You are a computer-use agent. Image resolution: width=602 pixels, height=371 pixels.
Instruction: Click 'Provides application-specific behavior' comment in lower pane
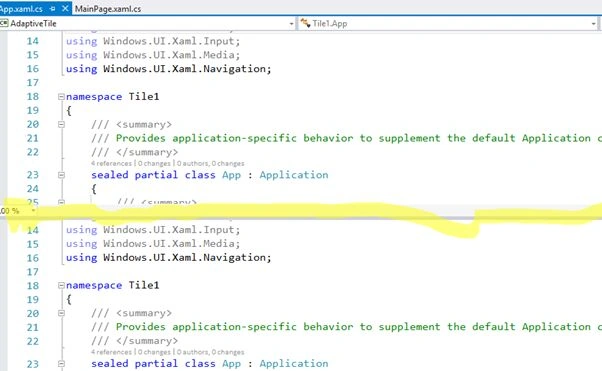click(206, 327)
